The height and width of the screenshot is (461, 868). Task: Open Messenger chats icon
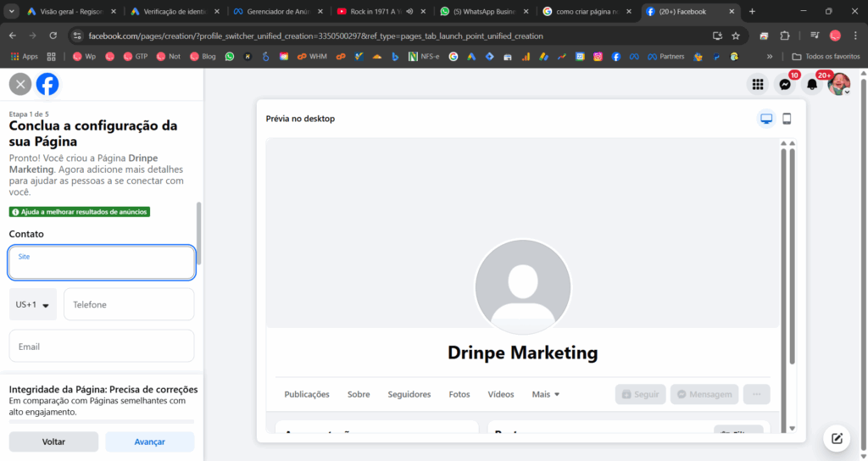pos(785,84)
